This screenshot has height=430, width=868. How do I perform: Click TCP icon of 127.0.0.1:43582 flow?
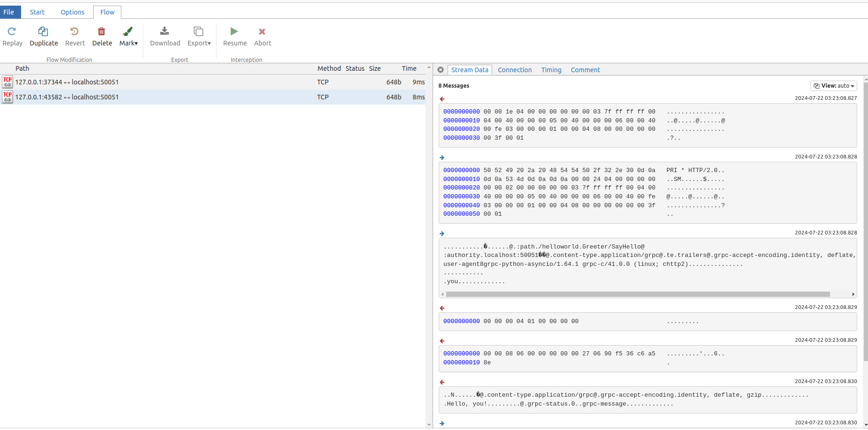pyautogui.click(x=7, y=97)
